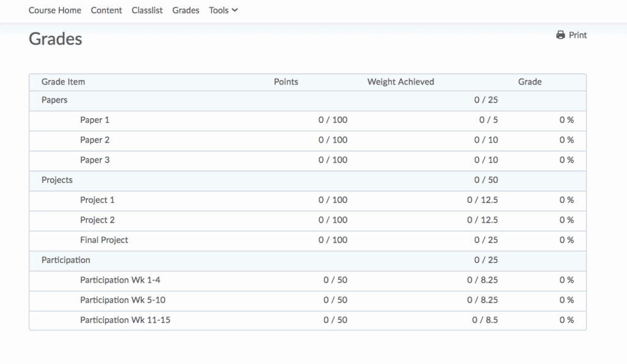Image resolution: width=627 pixels, height=364 pixels.
Task: Click the Papers category row
Action: pos(54,100)
